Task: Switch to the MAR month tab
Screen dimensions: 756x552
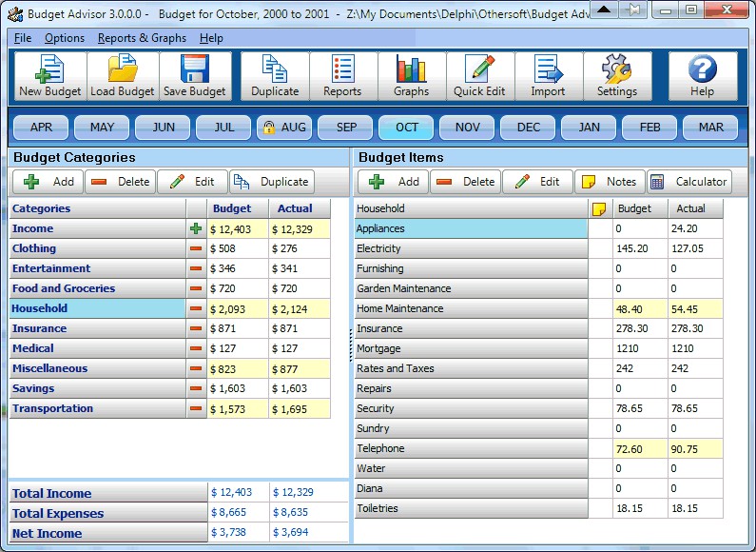Action: point(710,128)
